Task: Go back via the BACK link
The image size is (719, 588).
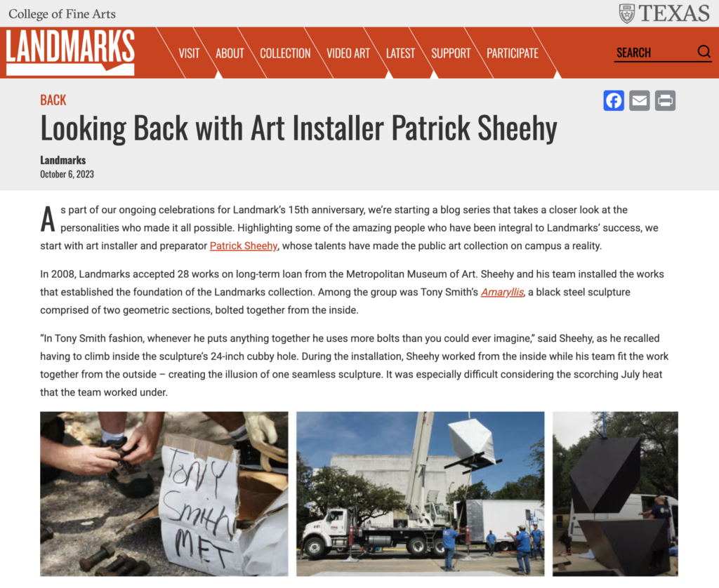Action: (x=53, y=100)
